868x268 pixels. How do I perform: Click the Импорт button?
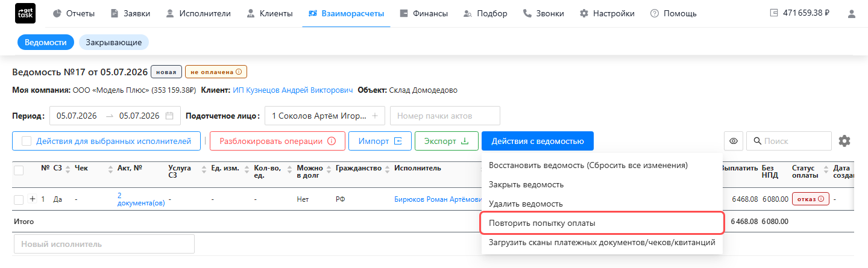(380, 141)
